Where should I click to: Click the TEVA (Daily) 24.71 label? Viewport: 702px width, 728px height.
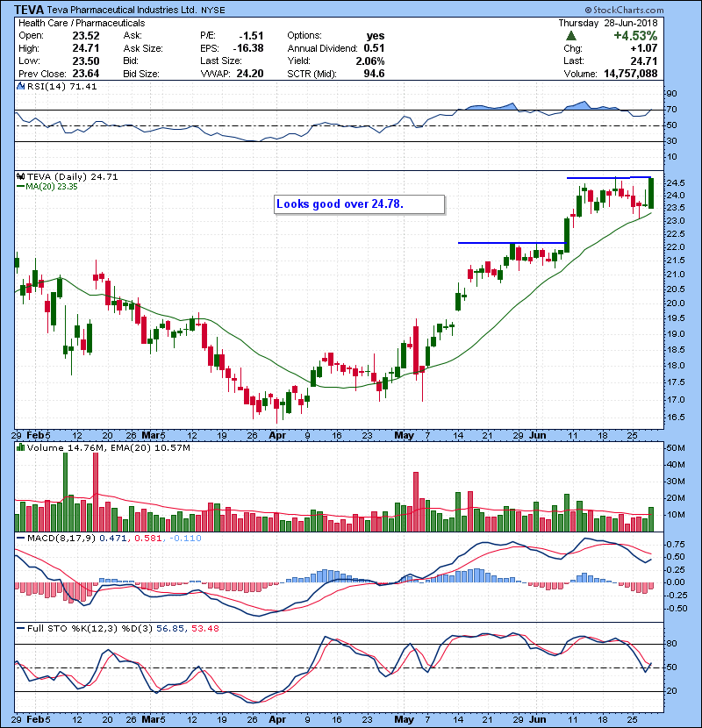pyautogui.click(x=73, y=177)
